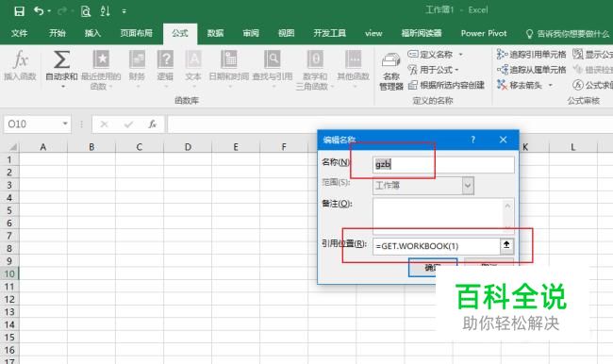Click the Tell Me search box

(x=568, y=34)
